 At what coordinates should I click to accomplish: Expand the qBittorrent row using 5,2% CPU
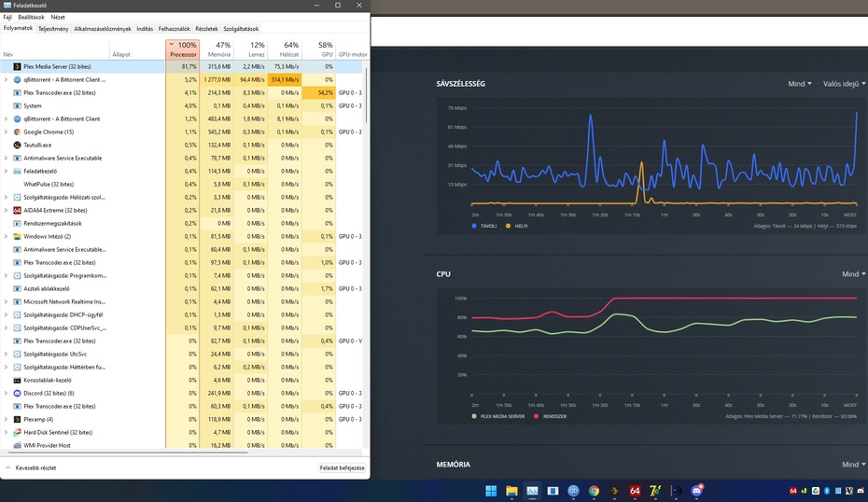[7, 79]
